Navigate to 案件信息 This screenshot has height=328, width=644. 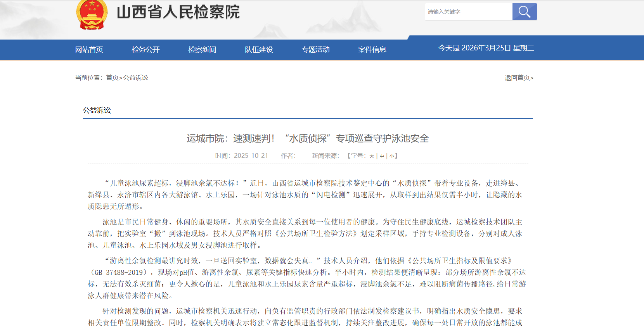coord(372,50)
